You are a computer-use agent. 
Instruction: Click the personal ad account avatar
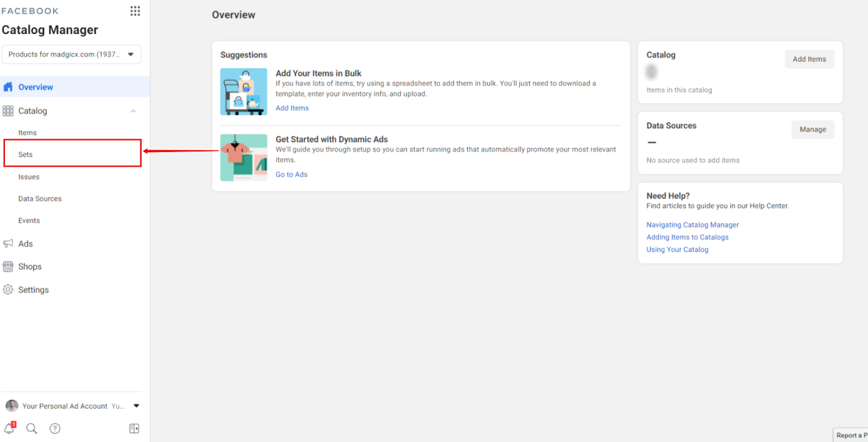pyautogui.click(x=12, y=406)
